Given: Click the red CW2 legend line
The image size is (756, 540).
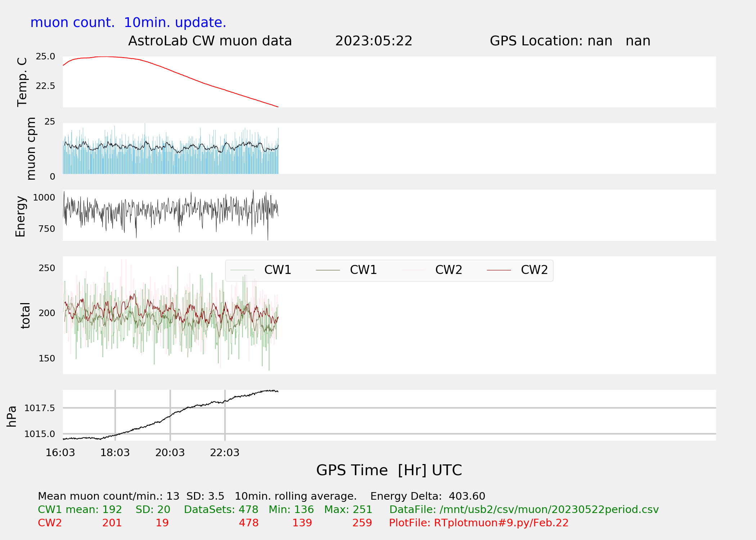Looking at the screenshot, I should [499, 270].
